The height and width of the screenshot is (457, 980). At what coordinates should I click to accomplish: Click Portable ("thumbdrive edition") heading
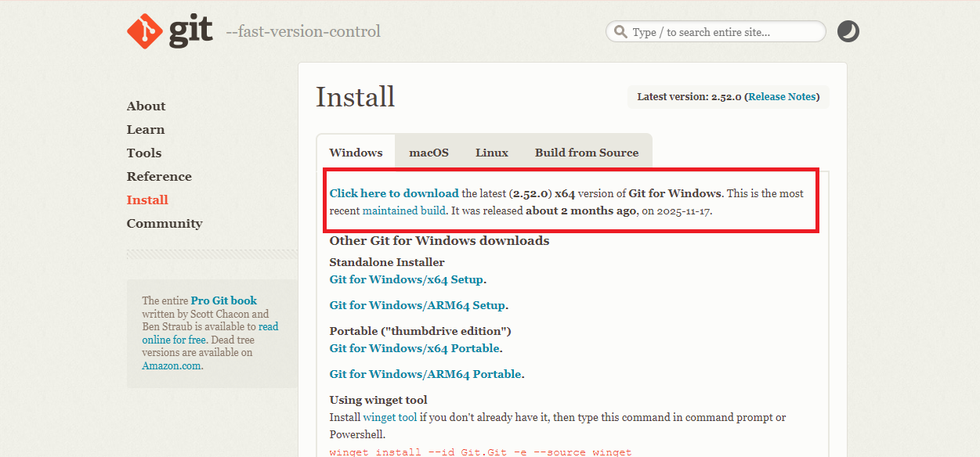421,331
